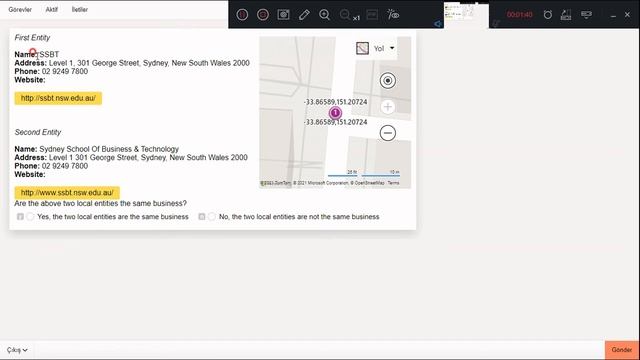The image size is (640, 360).
Task: Click the first entity phone 02 9249 7800
Action: [65, 71]
